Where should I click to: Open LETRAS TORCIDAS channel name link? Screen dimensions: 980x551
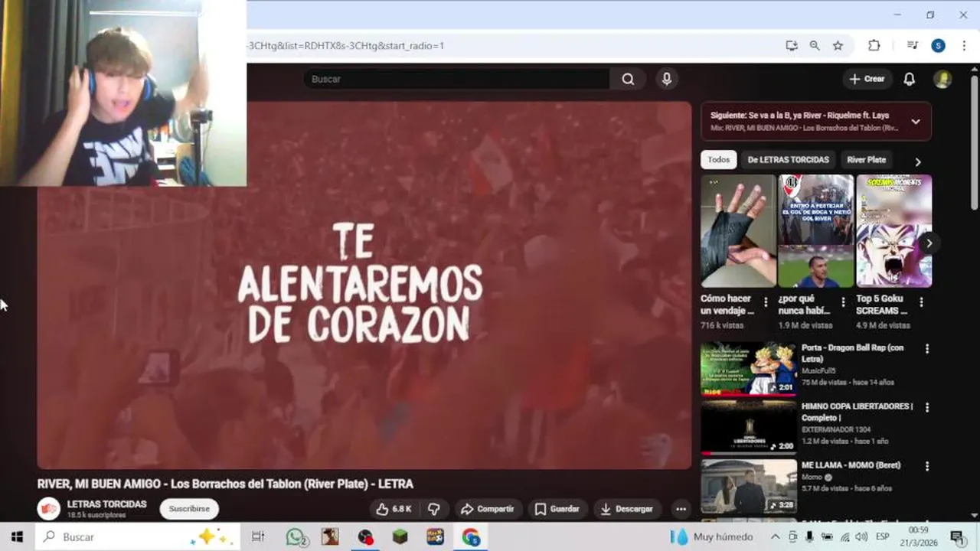tap(106, 504)
